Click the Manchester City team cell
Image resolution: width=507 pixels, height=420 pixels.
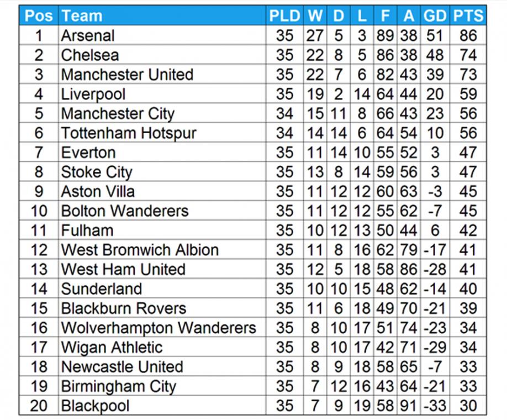pyautogui.click(x=162, y=113)
